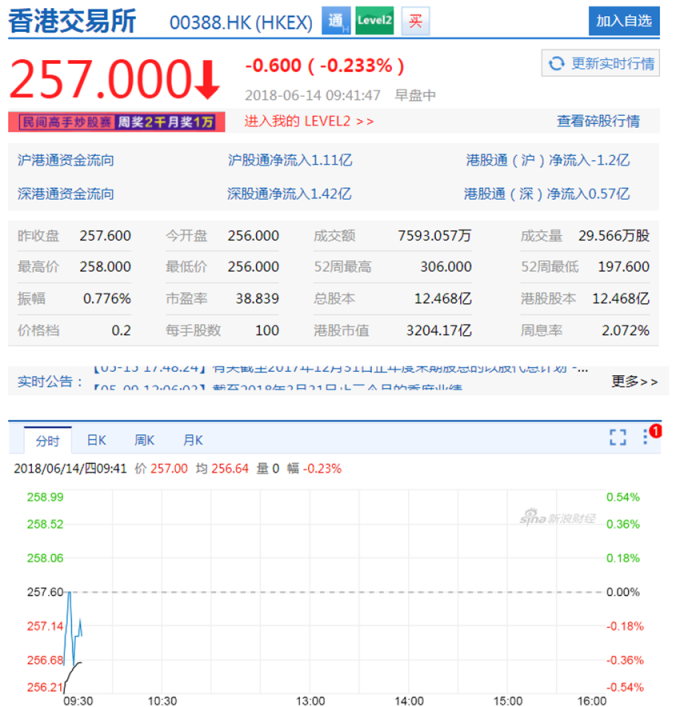Viewport: 680px width, 707px height.
Task: Click the 10:30 time axis label
Action: tap(162, 701)
